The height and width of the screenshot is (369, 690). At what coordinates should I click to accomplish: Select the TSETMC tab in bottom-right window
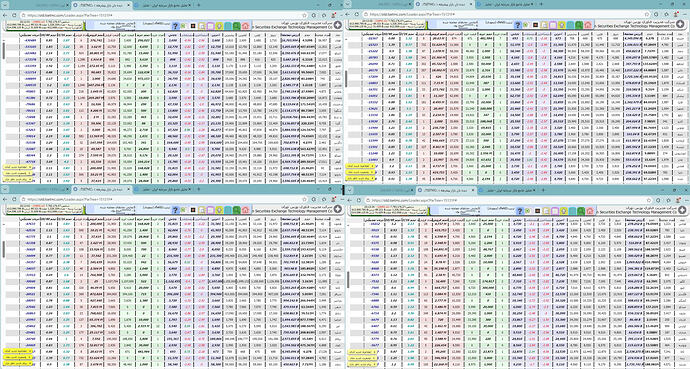click(x=446, y=190)
